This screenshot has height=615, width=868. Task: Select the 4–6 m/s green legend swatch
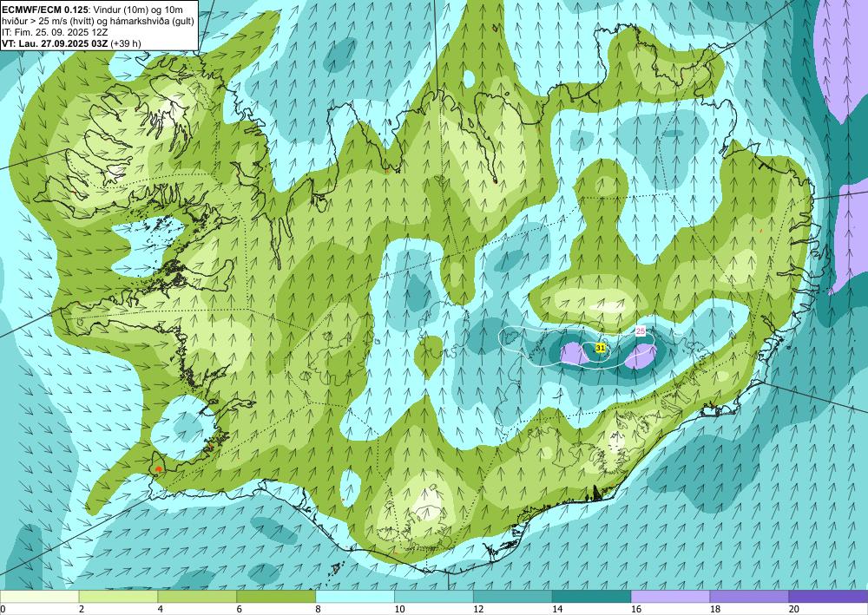click(197, 596)
